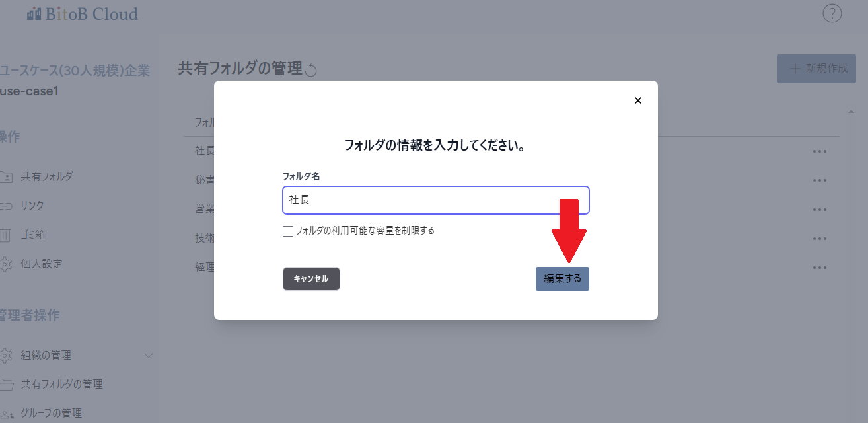
Task: Select 共有フォルダの管理 in the sidebar
Action: pos(61,384)
